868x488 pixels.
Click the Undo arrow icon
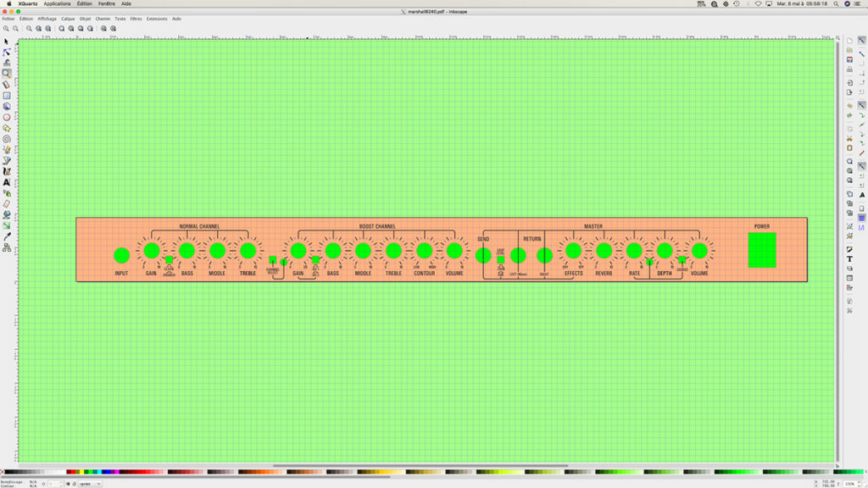tap(849, 106)
